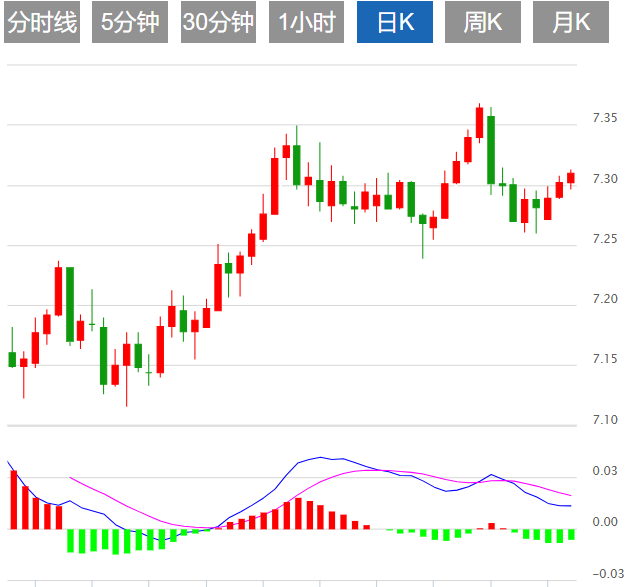The width and height of the screenshot is (632, 587).
Task: Click the 7.25 price axis label
Action: tap(605, 239)
